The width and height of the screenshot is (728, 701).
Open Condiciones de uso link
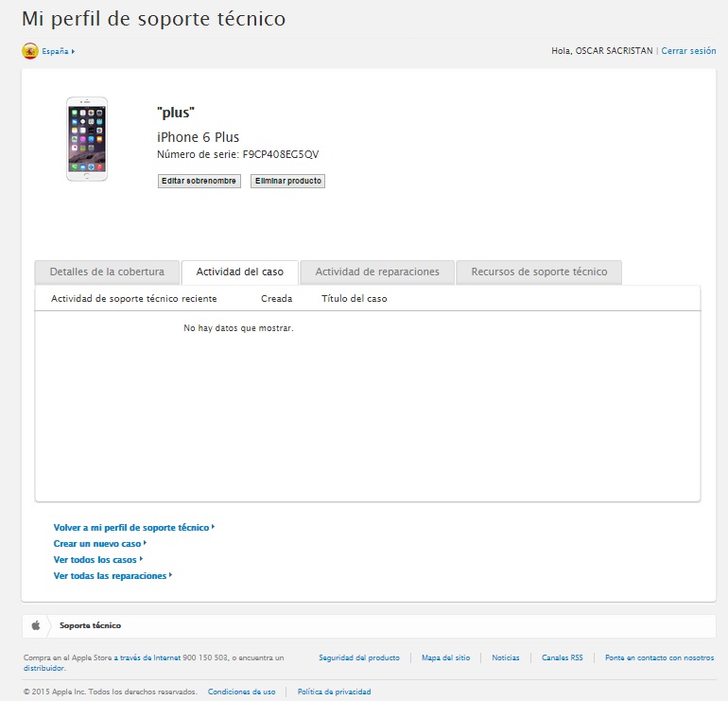click(x=241, y=692)
